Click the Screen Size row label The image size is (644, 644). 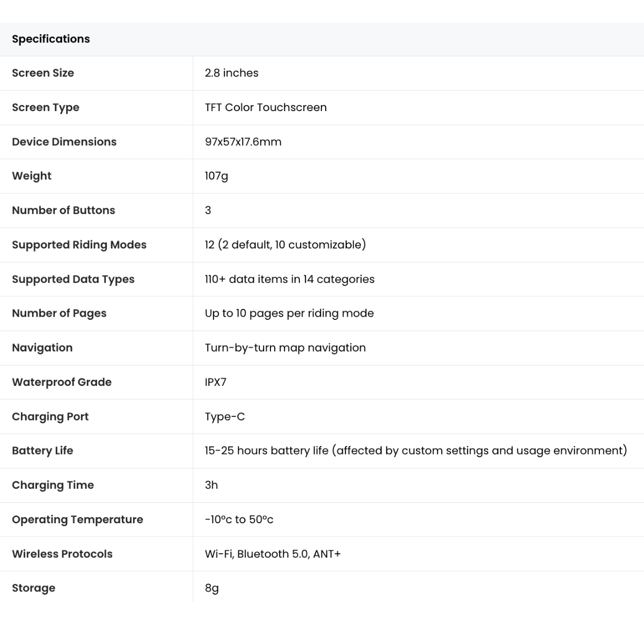pos(43,73)
